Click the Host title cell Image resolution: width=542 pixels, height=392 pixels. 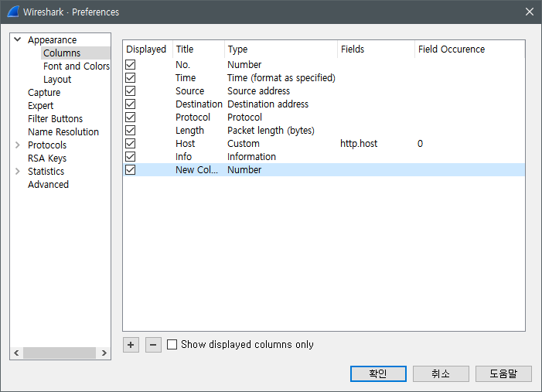186,144
